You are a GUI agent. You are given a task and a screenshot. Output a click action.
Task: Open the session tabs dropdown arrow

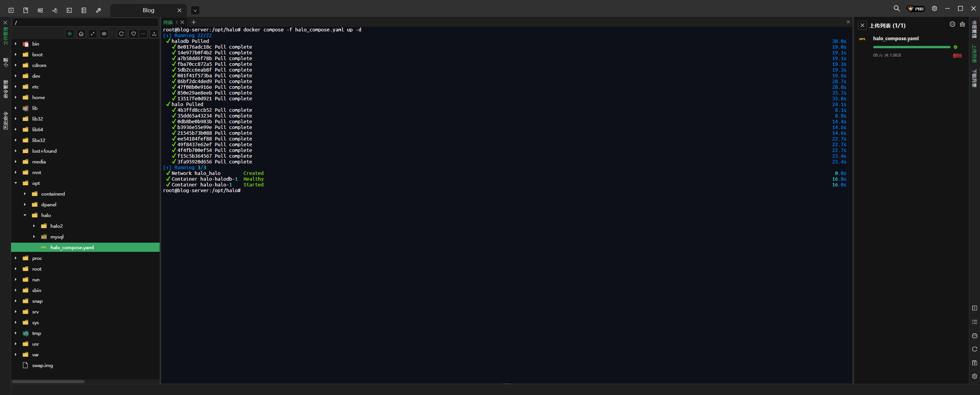pos(195,10)
